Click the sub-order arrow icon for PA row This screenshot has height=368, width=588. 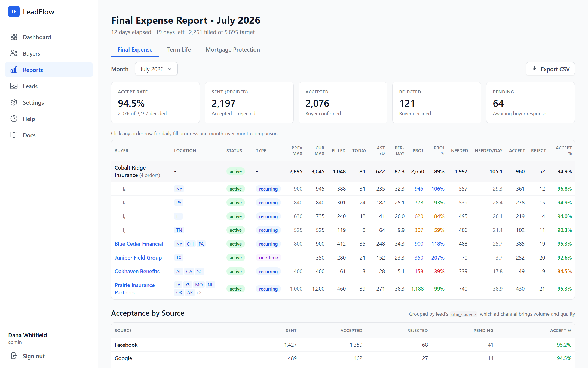click(124, 203)
